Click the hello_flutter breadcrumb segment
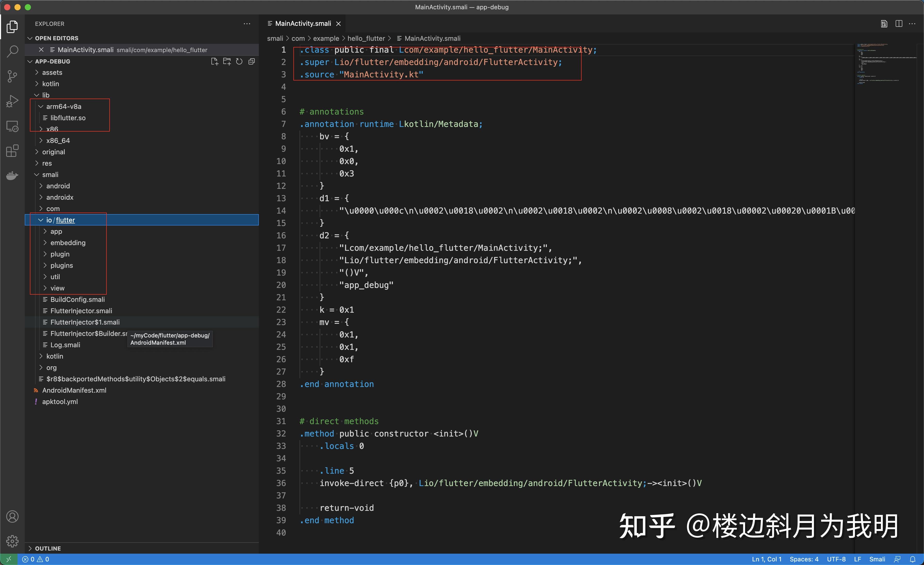The height and width of the screenshot is (565, 924). (x=366, y=38)
